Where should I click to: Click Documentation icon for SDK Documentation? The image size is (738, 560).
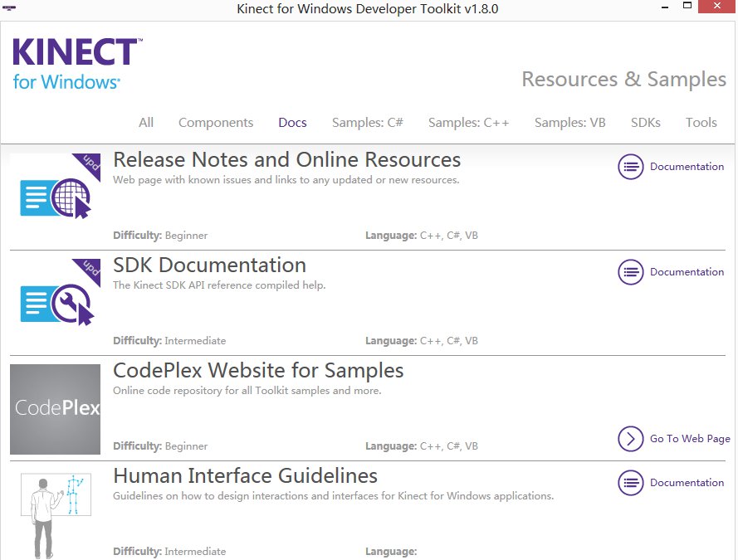point(630,272)
